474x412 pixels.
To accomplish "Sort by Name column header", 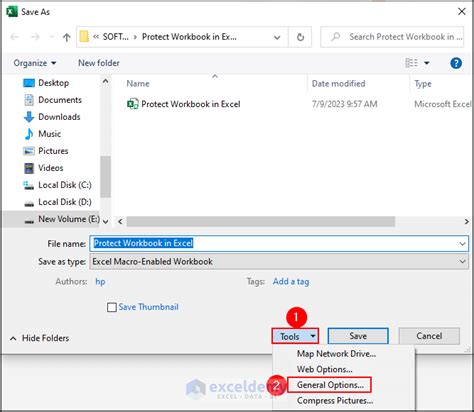I will 138,84.
